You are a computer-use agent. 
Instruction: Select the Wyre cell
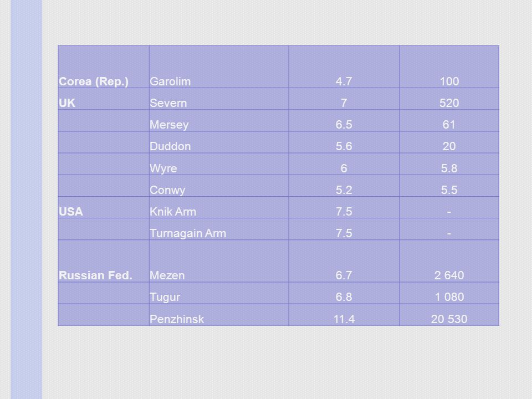point(219,164)
